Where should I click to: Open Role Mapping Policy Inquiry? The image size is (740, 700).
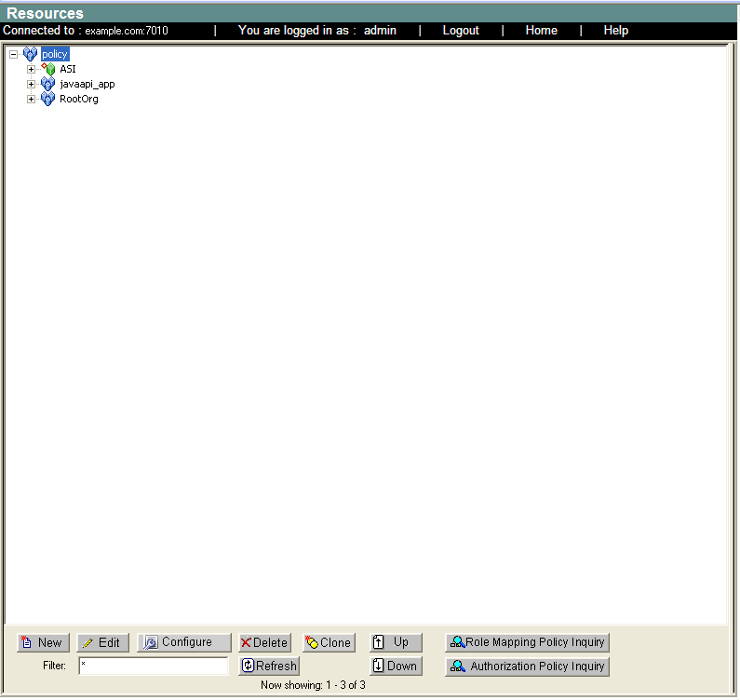tap(527, 642)
